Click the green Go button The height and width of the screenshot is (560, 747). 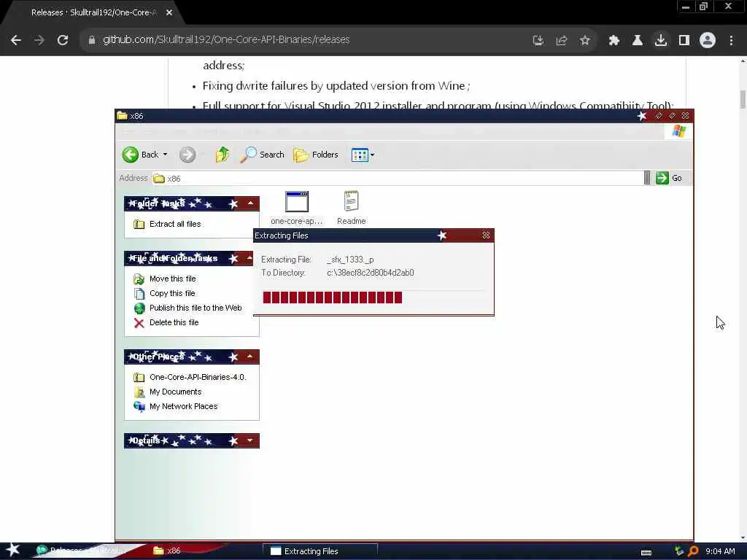point(669,178)
